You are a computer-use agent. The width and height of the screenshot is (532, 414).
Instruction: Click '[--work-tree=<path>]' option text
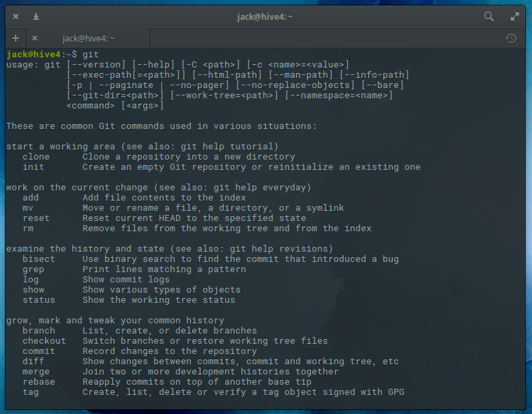(x=224, y=95)
